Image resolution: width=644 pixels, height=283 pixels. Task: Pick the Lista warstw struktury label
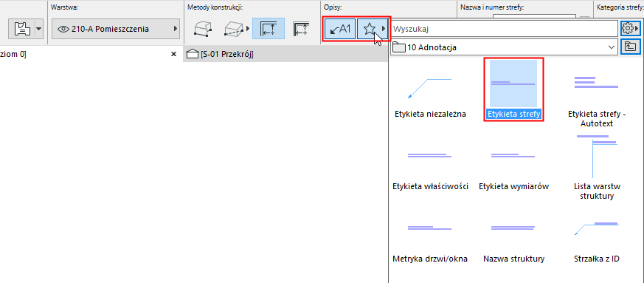coord(596,168)
